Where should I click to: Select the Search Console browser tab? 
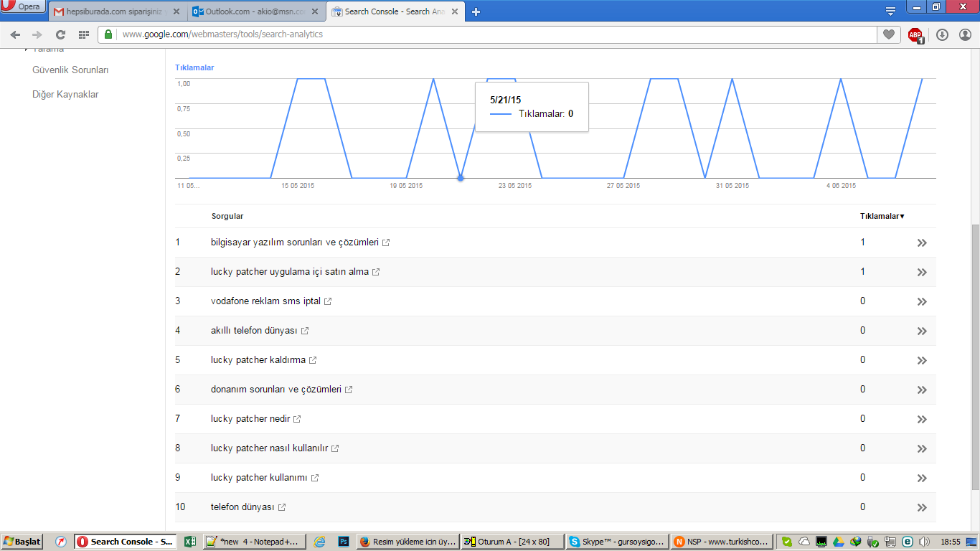(395, 11)
